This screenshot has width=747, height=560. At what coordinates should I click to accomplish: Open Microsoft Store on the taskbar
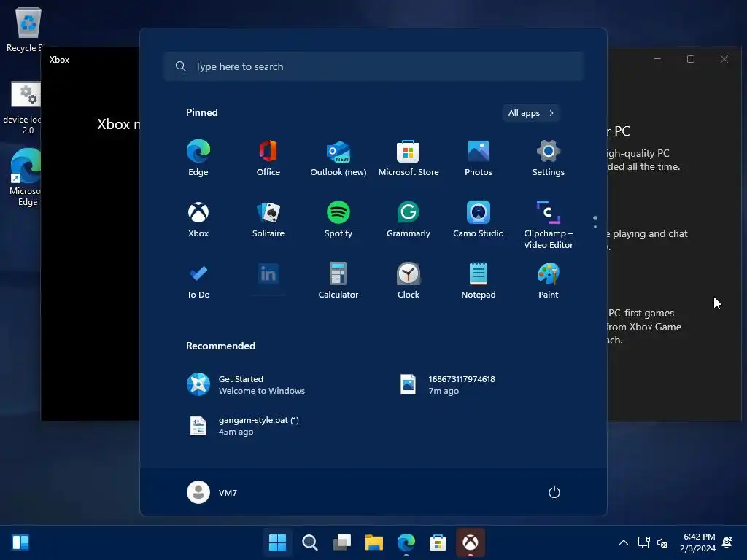(x=438, y=542)
